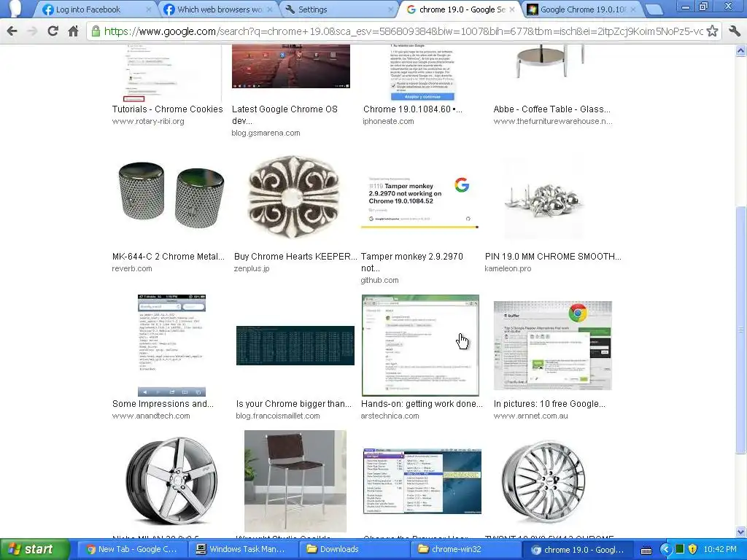Select the chrome 19.0 Google Search tab
Screen dimensions: 747x560
click(460, 9)
